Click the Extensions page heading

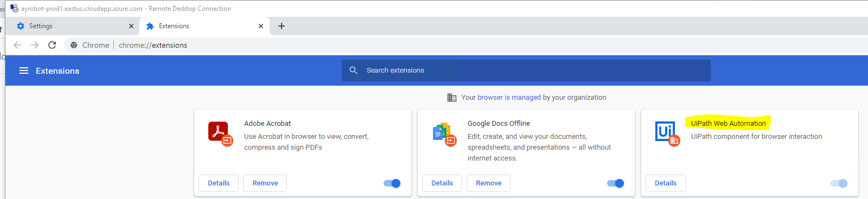pos(58,71)
